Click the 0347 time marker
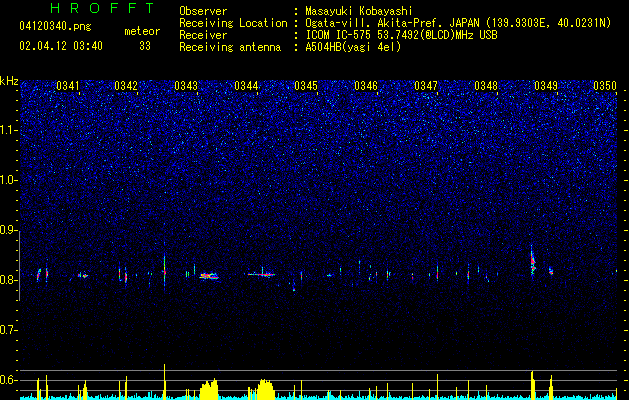 coord(426,85)
